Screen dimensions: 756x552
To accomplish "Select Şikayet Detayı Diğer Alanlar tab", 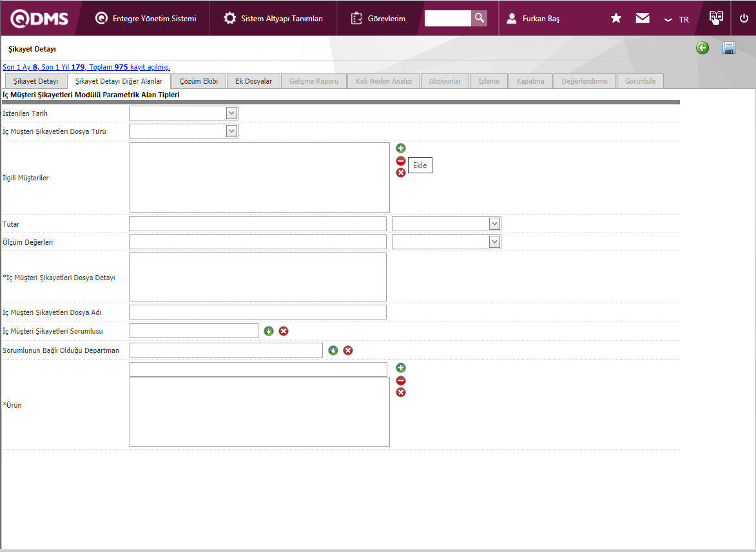I will coord(119,81).
